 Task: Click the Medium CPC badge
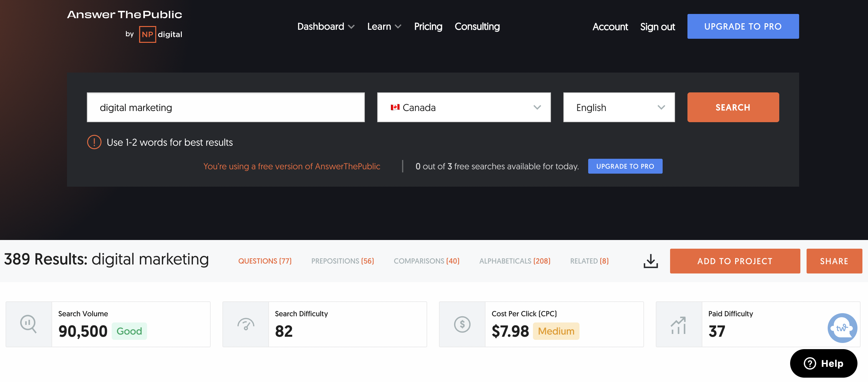coord(556,331)
